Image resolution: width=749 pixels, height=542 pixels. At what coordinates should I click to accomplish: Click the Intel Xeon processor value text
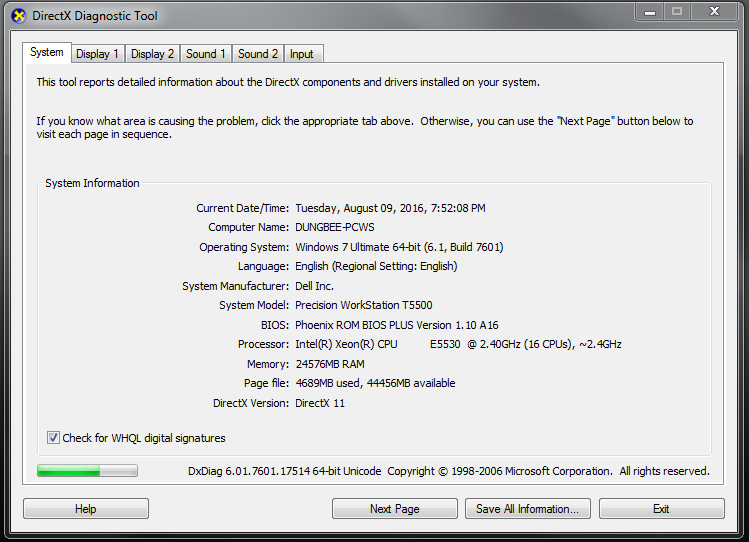458,344
